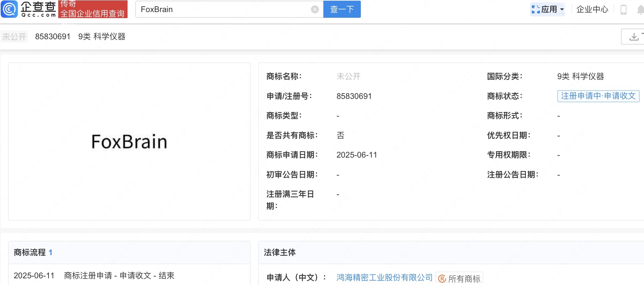Click the 企查查 Qcc.com brand text

pos(38,9)
